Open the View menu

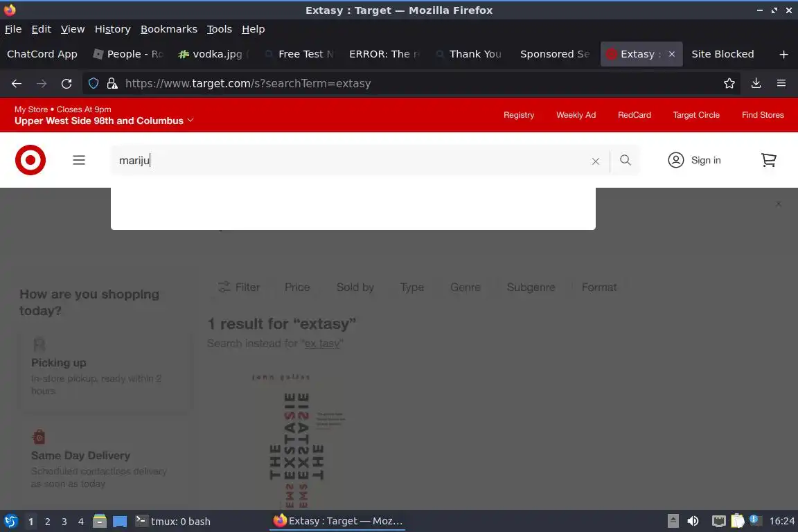(x=73, y=29)
